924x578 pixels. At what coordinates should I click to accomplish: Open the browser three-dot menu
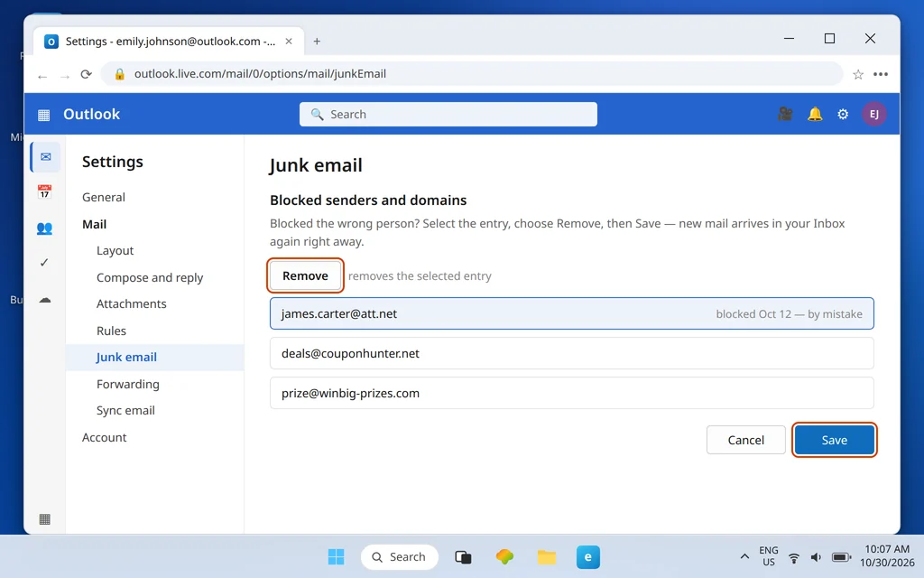click(881, 74)
